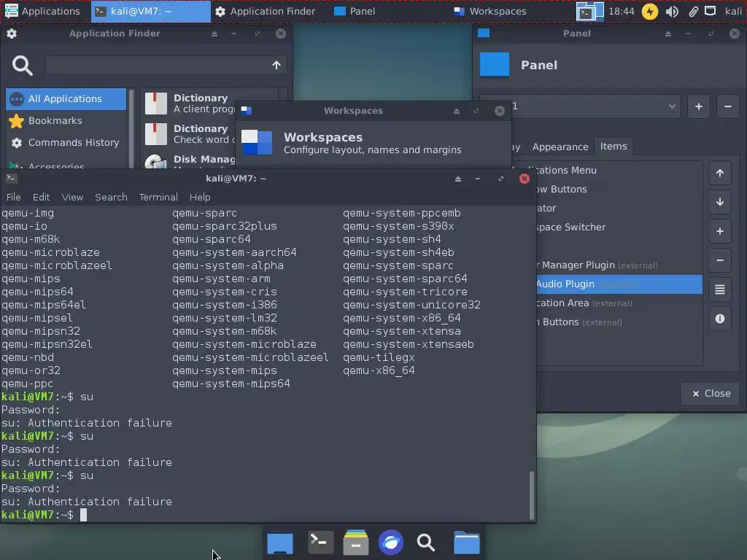Screen dimensions: 747x560
Task: Click qemu-system-x86_64 text in terminal
Action: [x=402, y=318]
